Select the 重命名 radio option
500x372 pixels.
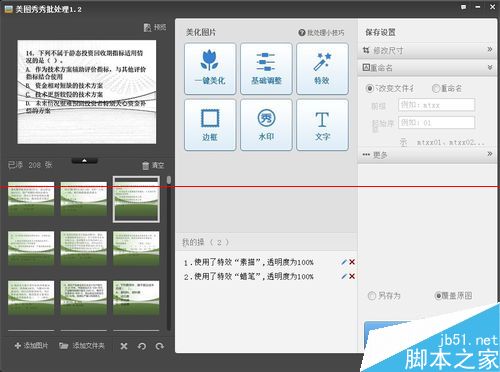[x=436, y=88]
